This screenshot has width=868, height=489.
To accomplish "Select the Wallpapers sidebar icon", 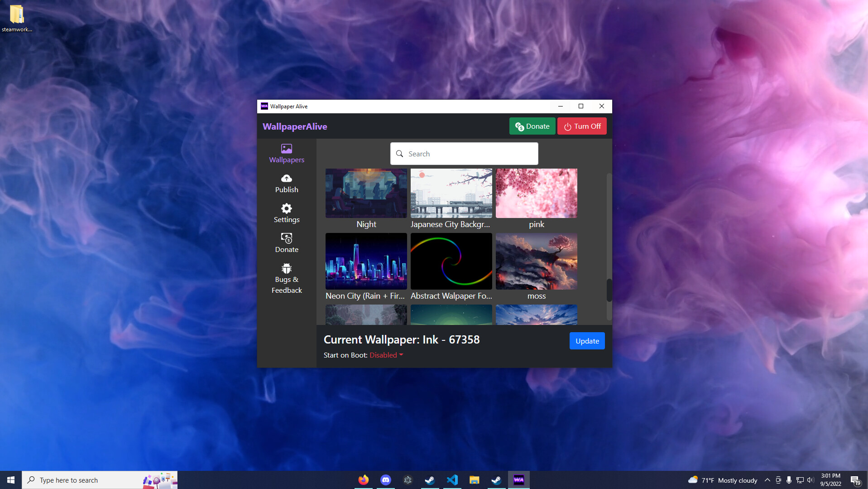I will pyautogui.click(x=286, y=148).
